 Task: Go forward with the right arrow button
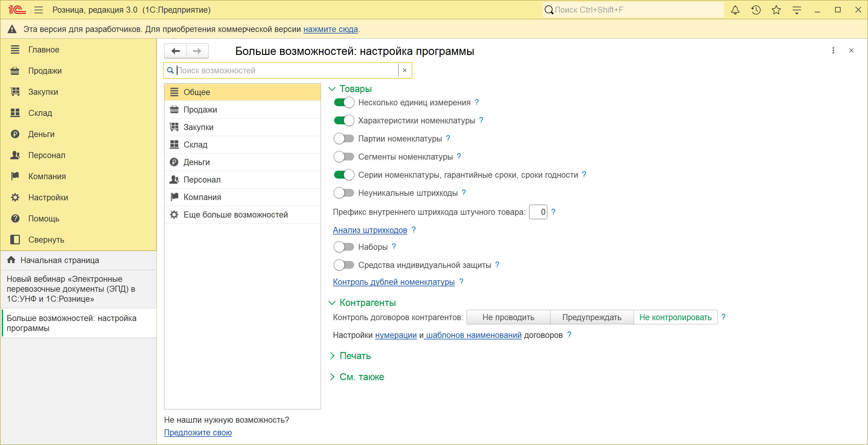tap(198, 51)
